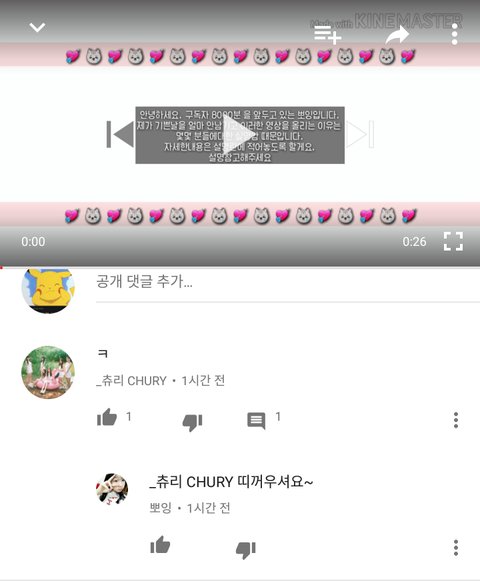This screenshot has width=480, height=581.
Task: Click the video progress bar at the start
Action: (1, 267)
